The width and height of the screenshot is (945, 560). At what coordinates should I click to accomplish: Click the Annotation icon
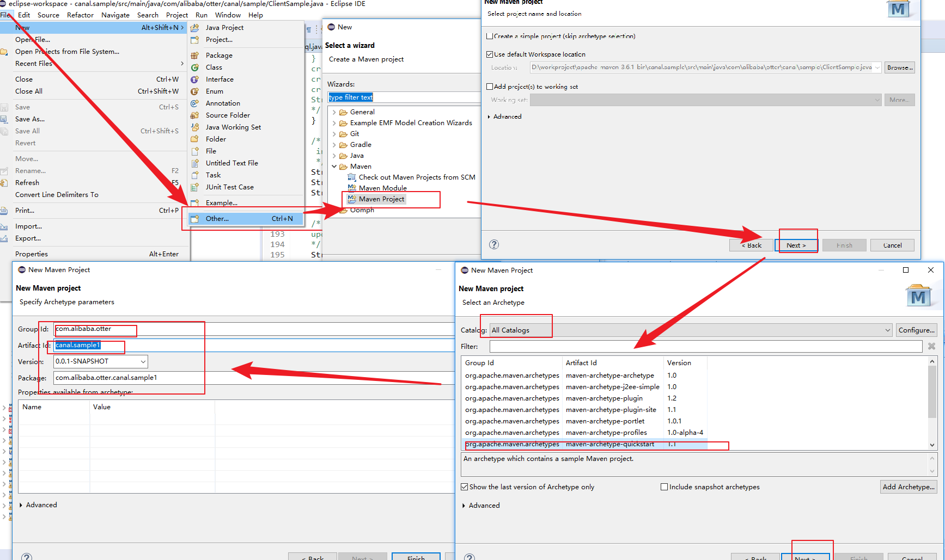[195, 103]
